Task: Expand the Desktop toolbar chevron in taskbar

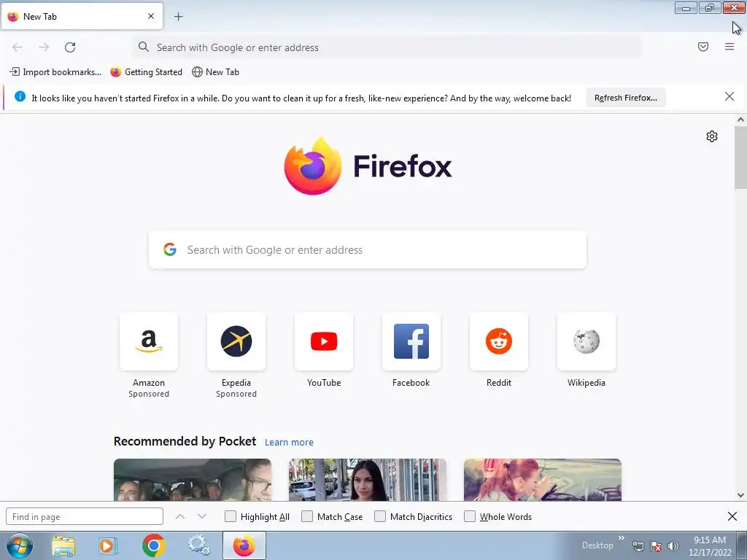Action: coord(622,538)
